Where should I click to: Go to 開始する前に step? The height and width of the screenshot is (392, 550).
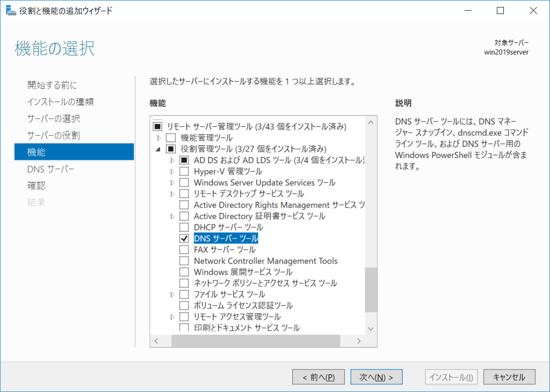(52, 85)
